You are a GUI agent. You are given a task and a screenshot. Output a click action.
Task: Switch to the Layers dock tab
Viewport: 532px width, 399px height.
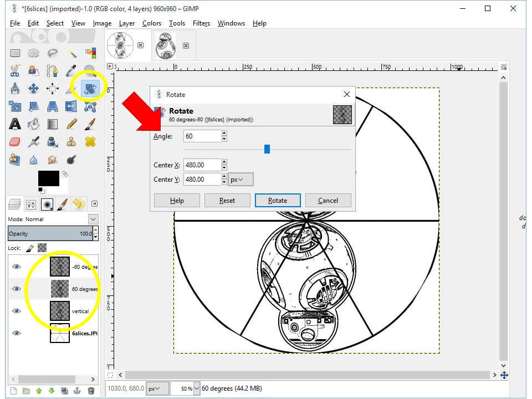(14, 204)
